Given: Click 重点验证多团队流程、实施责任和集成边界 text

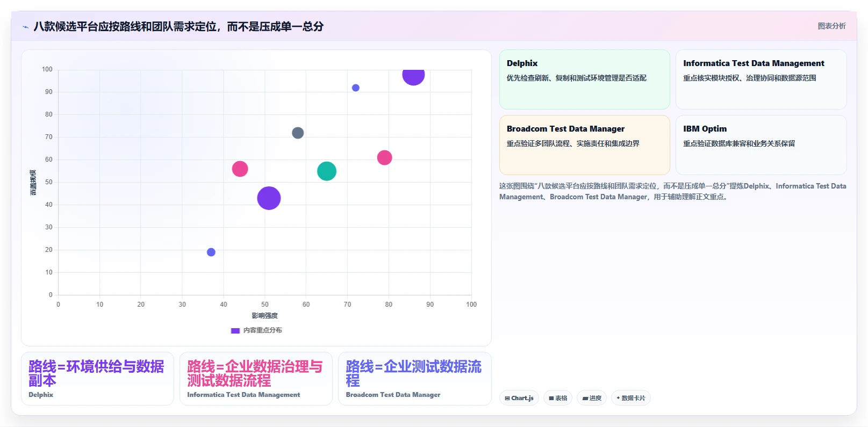Looking at the screenshot, I should pyautogui.click(x=573, y=143).
